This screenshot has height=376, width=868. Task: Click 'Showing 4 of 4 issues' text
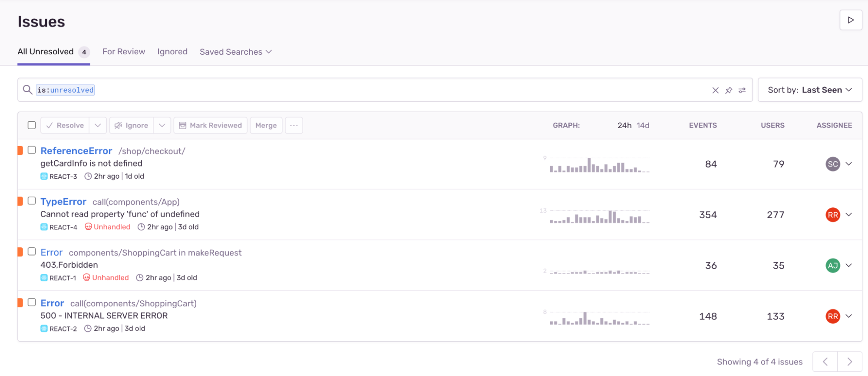click(x=759, y=362)
